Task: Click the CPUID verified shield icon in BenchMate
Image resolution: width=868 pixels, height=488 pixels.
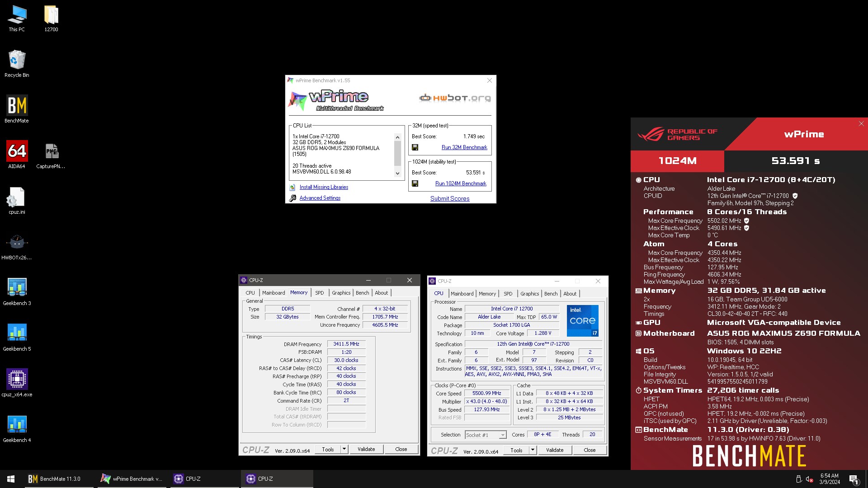Action: point(795,196)
